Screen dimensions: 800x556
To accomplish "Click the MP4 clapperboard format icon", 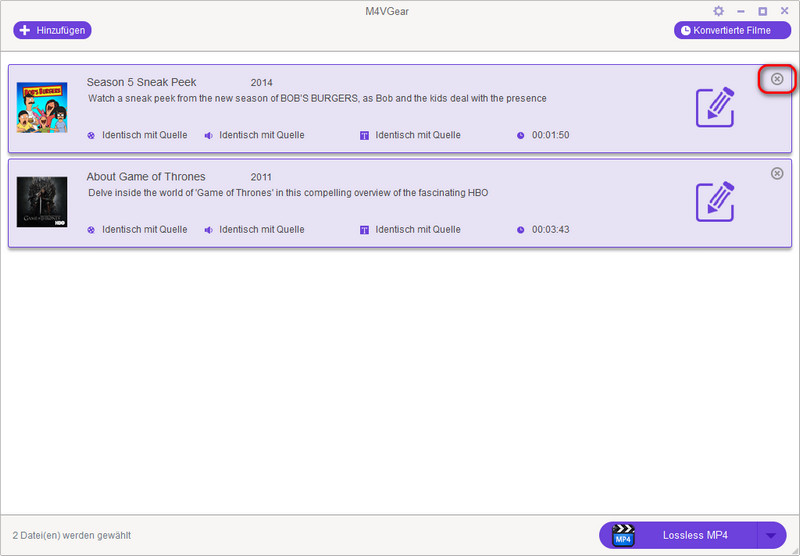I will point(623,535).
